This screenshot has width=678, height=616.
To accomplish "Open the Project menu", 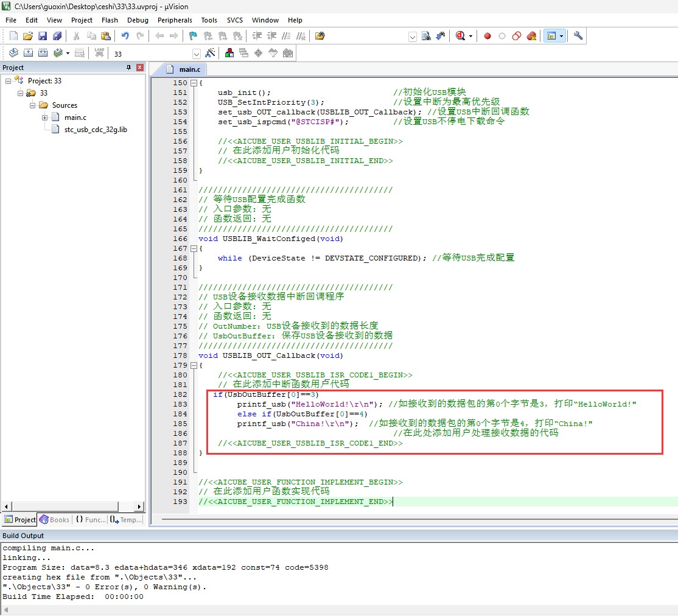I will pyautogui.click(x=82, y=20).
